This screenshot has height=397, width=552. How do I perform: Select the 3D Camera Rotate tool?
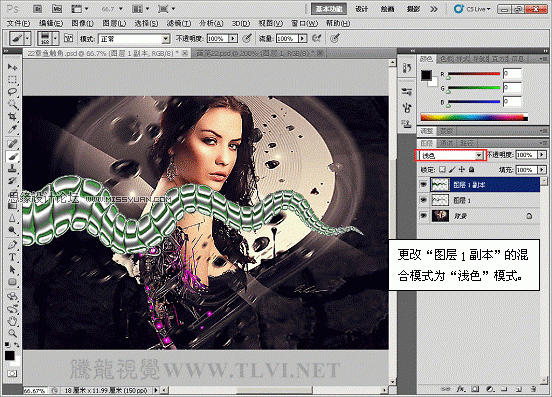click(x=12, y=309)
